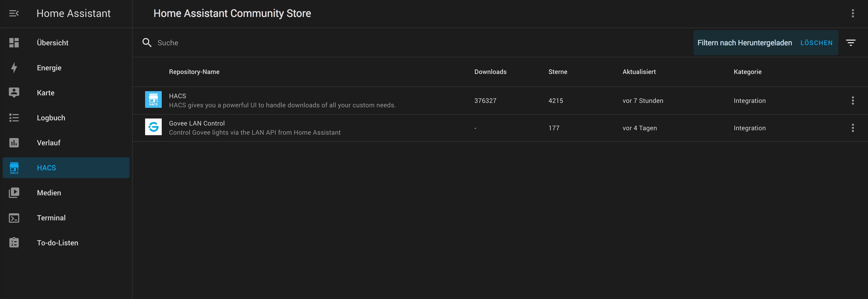Viewport: 868px width, 299px height.
Task: Open the HACS row options menu
Action: [852, 101]
